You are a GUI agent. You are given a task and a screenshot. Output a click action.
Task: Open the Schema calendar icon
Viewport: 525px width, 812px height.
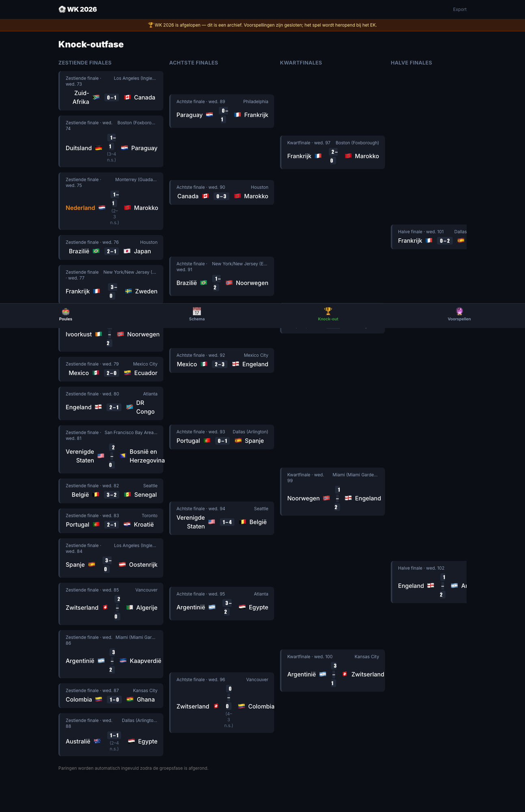coord(197,311)
